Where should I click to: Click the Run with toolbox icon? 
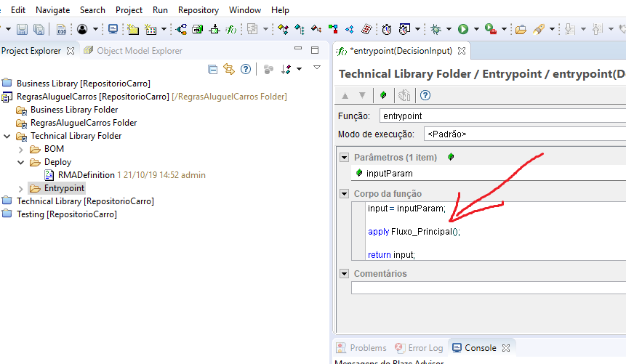click(x=491, y=29)
